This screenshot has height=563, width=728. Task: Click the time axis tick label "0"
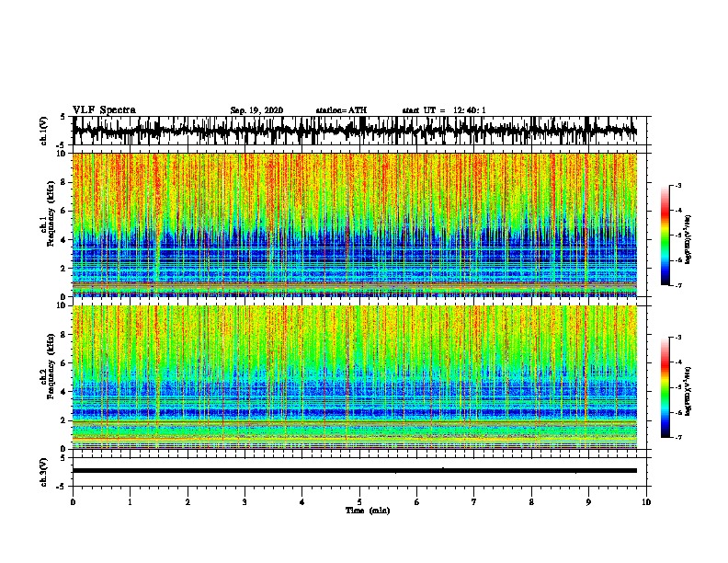point(73,502)
